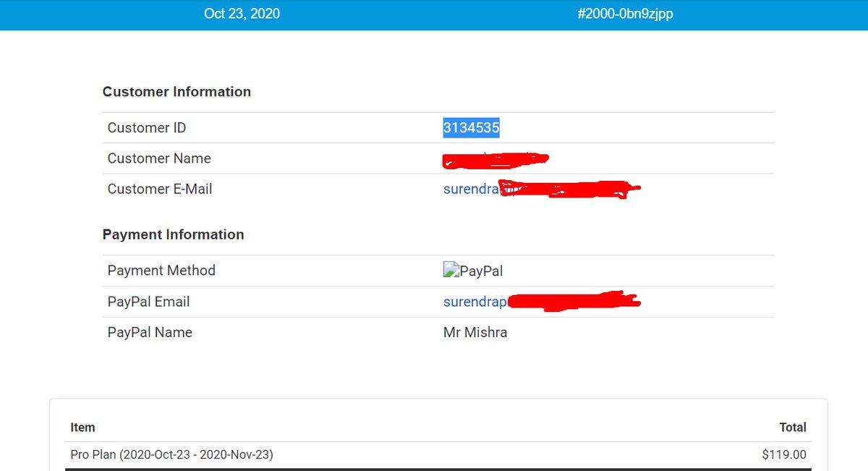Click the PayPal Email label

149,302
